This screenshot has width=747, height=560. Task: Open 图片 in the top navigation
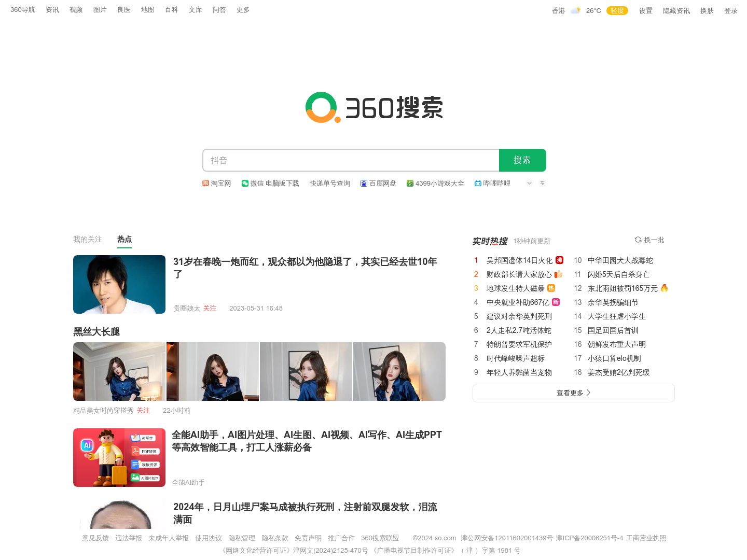coord(100,10)
